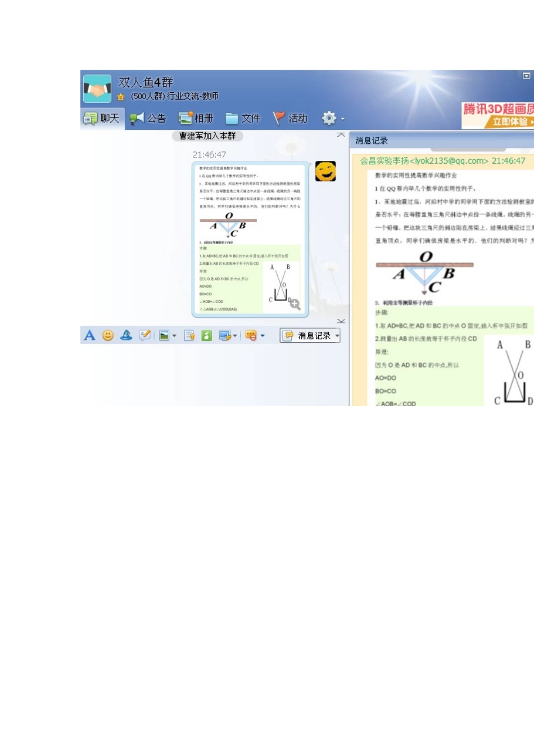Click the block group messages icon

click(251, 336)
